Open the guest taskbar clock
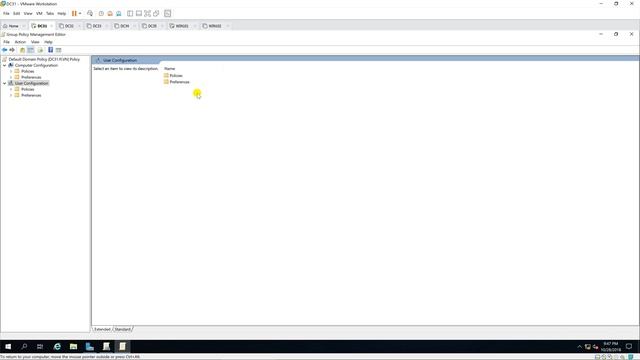Image resolution: width=640 pixels, height=360 pixels. (x=611, y=347)
